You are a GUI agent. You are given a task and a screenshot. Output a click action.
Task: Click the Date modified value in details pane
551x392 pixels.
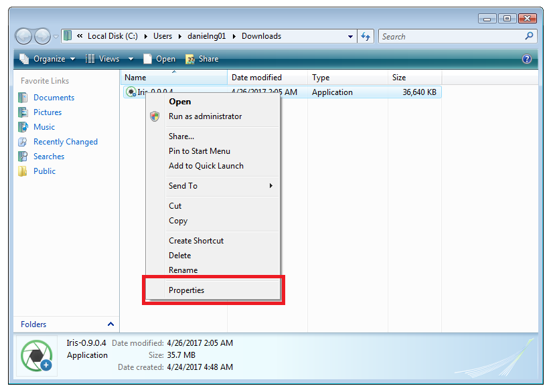200,343
